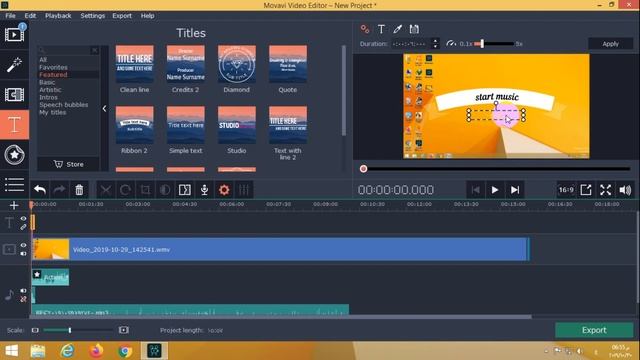Detach the preview window icon
This screenshot has height=360, width=640.
pyautogui.click(x=586, y=190)
